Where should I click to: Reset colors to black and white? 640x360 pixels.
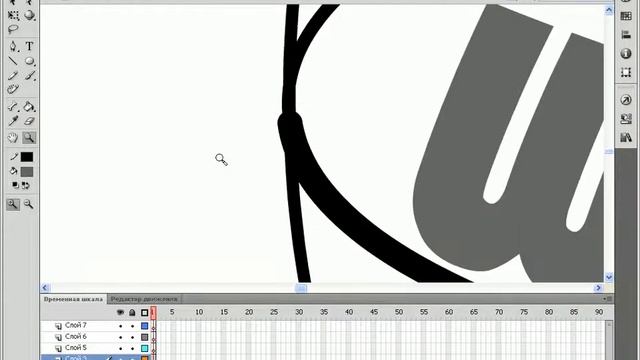tap(15, 185)
